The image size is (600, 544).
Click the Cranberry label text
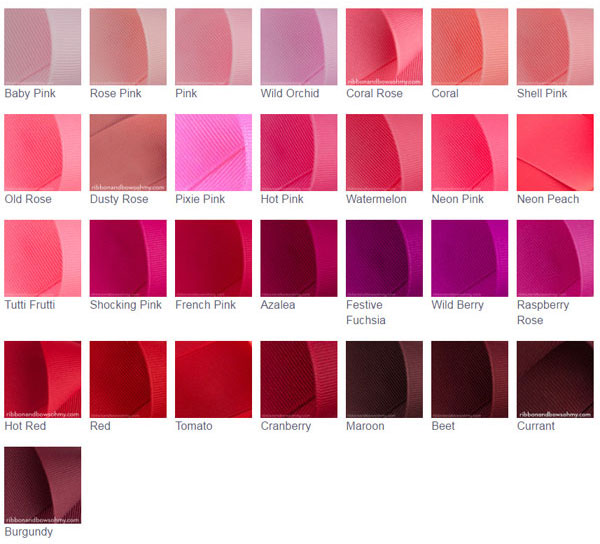tap(285, 426)
